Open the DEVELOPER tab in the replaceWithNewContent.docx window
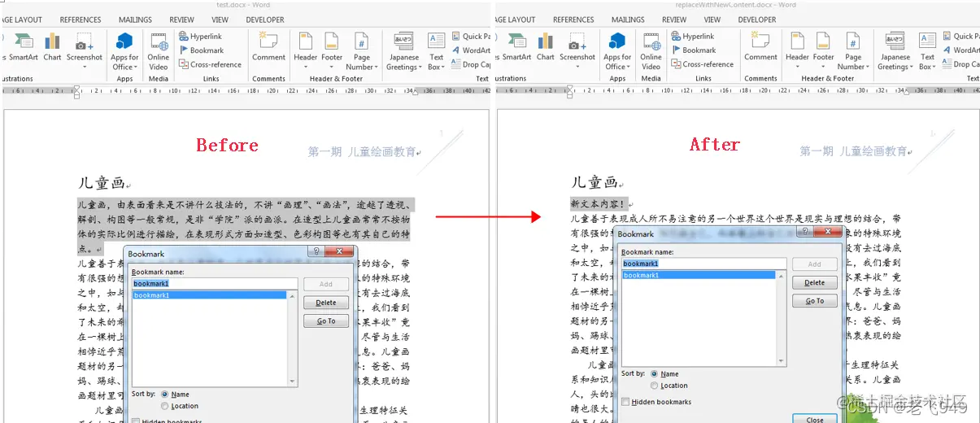Viewport: 980px width, 423px height. (x=757, y=20)
